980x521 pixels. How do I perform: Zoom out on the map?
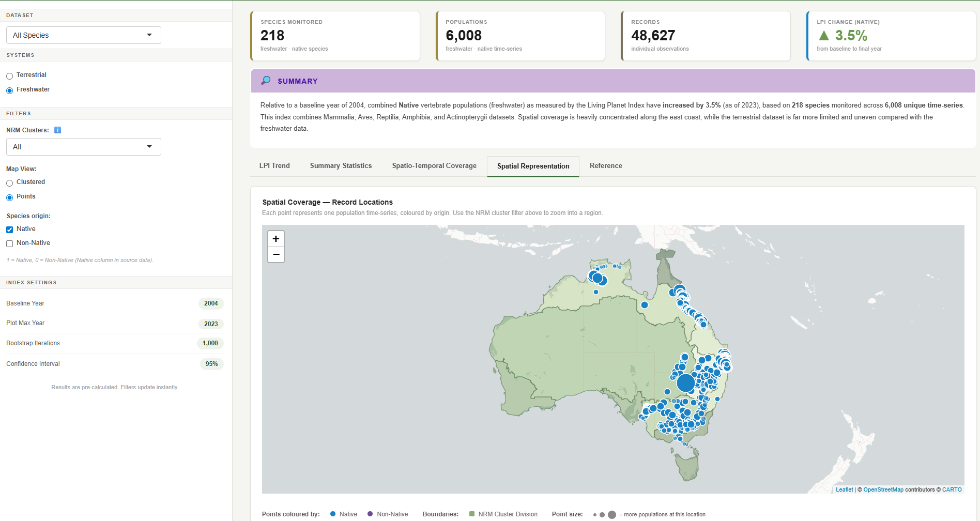[x=276, y=254]
